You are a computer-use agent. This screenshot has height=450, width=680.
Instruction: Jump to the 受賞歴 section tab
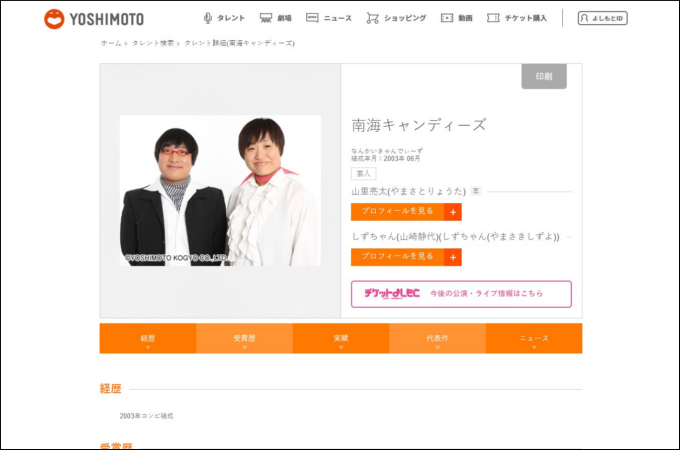point(244,338)
